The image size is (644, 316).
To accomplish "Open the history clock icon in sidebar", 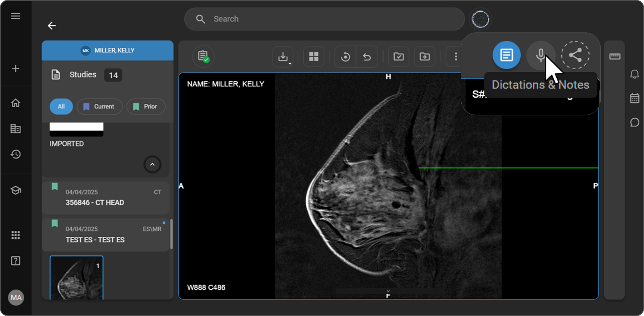I will tap(16, 154).
